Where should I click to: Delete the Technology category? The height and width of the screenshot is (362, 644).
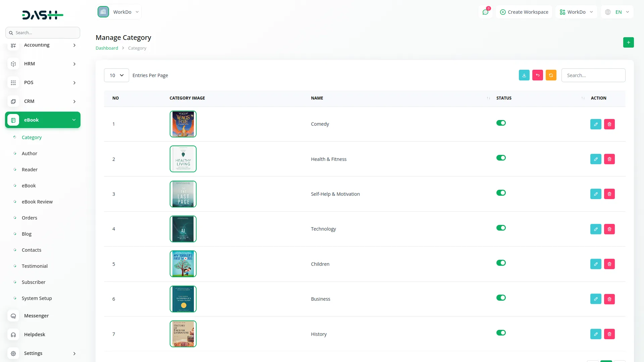(x=609, y=229)
